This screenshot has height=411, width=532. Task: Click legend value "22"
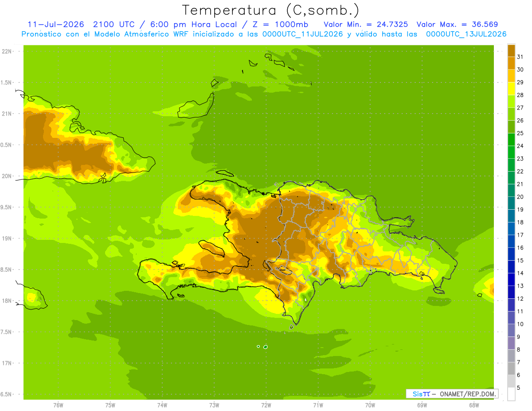pyautogui.click(x=520, y=171)
